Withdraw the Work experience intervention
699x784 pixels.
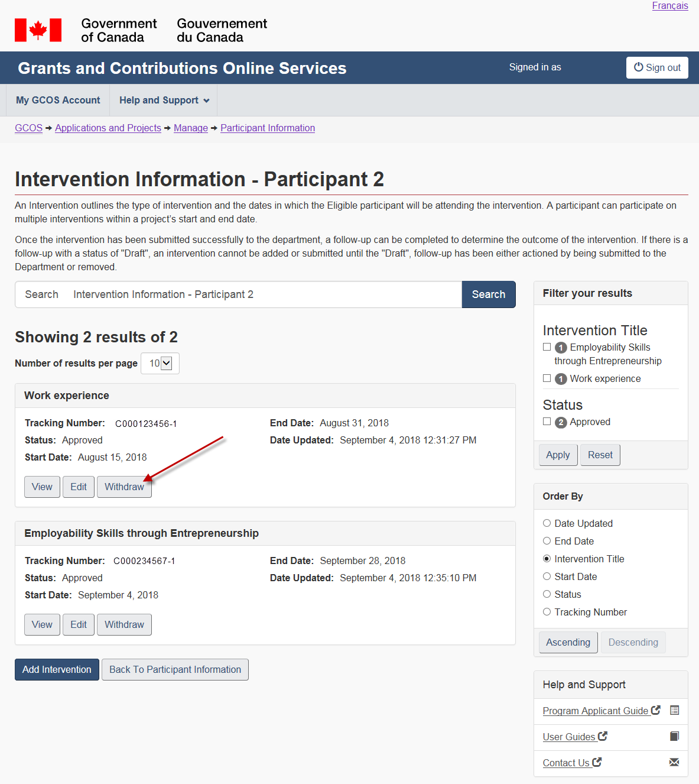124,487
